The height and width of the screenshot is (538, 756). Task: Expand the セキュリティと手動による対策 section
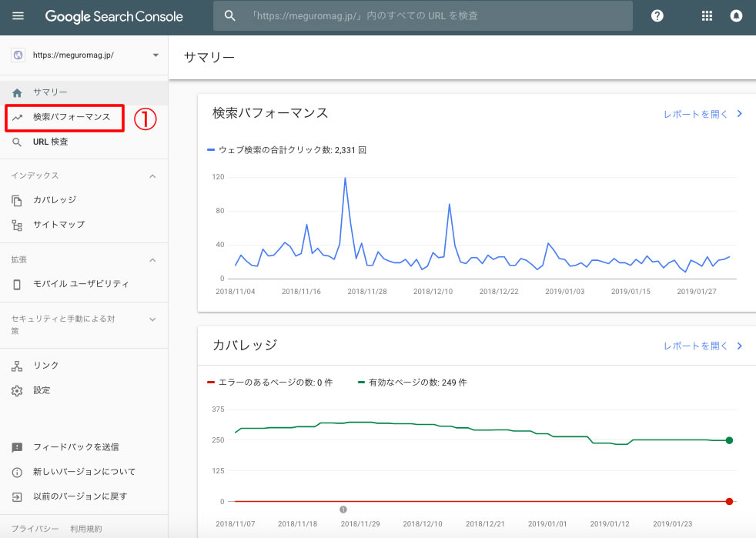tap(152, 319)
